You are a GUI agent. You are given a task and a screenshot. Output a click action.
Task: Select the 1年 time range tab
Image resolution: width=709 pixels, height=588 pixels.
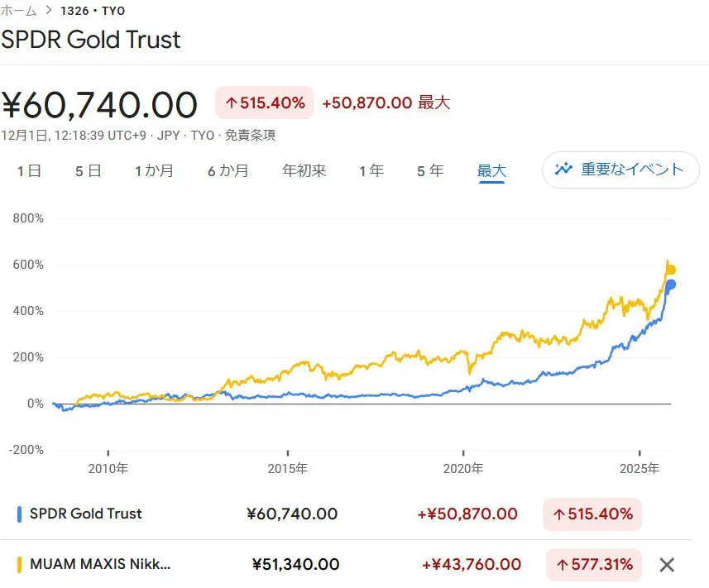point(371,171)
